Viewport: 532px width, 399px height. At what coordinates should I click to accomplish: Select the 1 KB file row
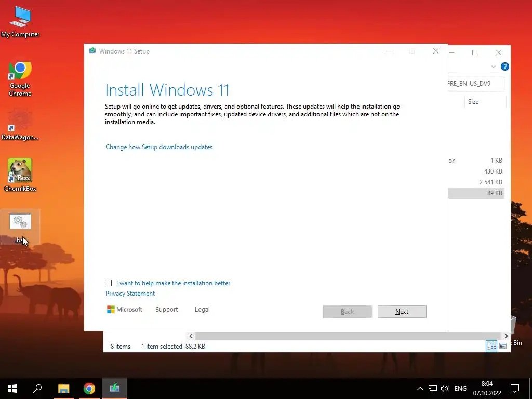[x=475, y=161]
